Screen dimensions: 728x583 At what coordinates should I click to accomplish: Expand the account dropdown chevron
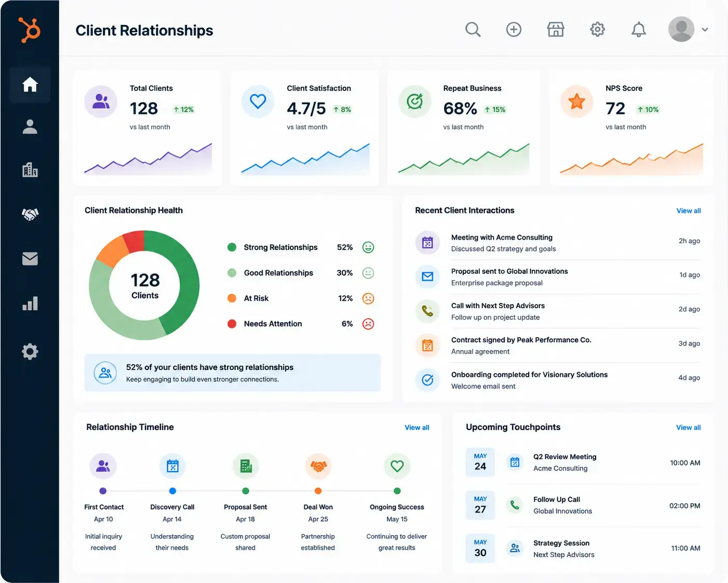705,30
